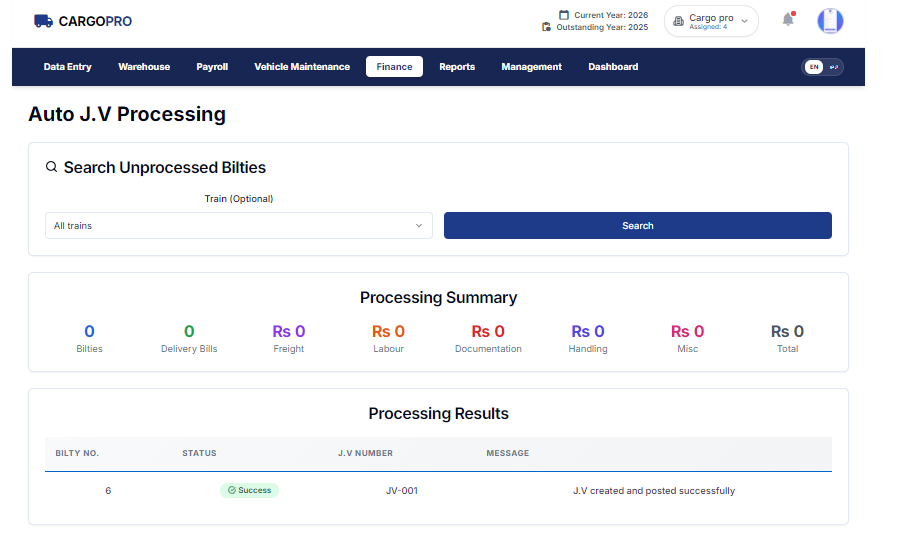
Task: Click the Processing Summary heading
Action: [438, 297]
